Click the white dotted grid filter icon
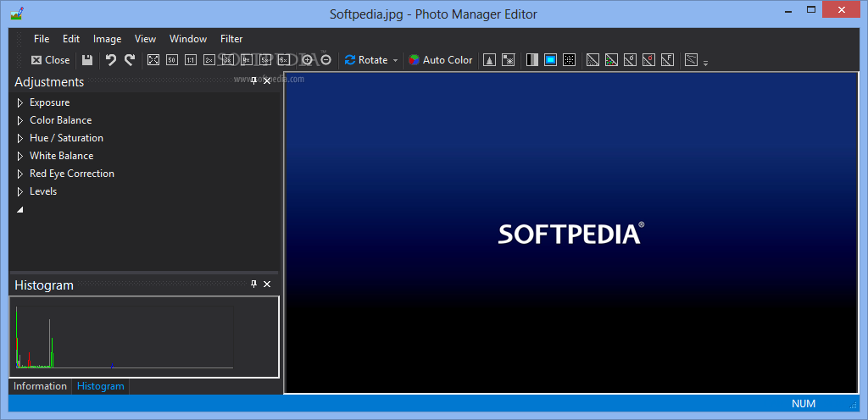Viewport: 868px width, 420px height. [x=569, y=59]
